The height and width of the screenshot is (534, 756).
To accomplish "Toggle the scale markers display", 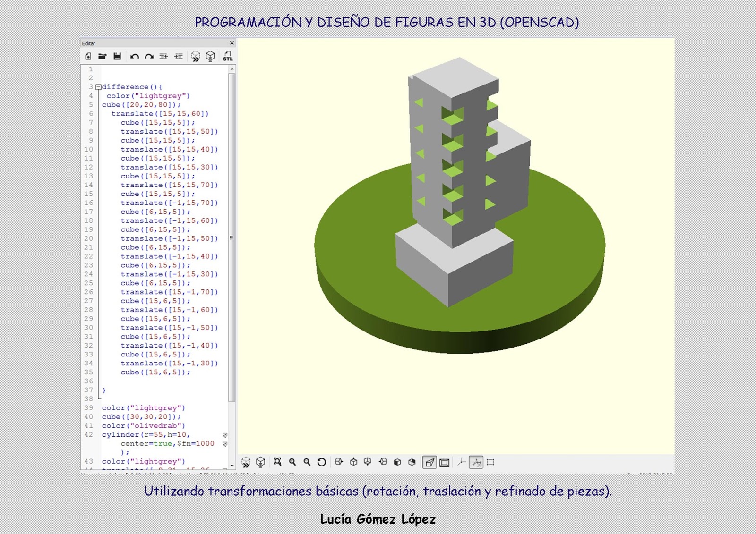I will (x=476, y=463).
